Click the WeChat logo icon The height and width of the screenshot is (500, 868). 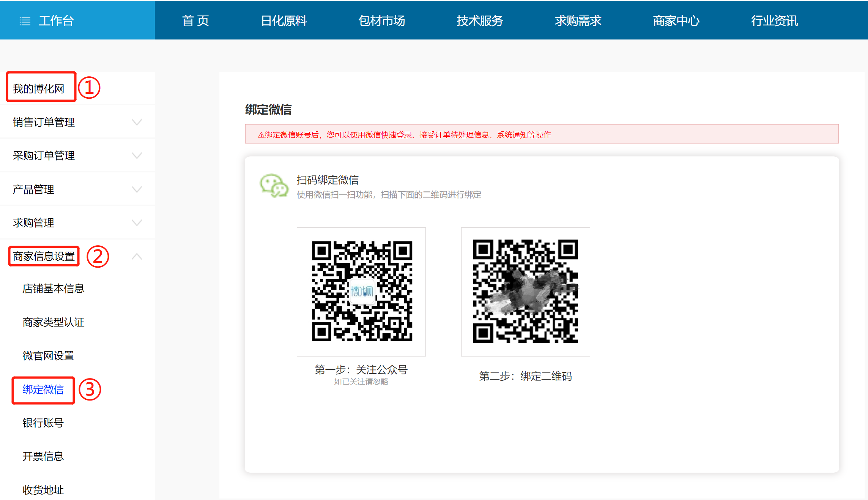pos(274,186)
